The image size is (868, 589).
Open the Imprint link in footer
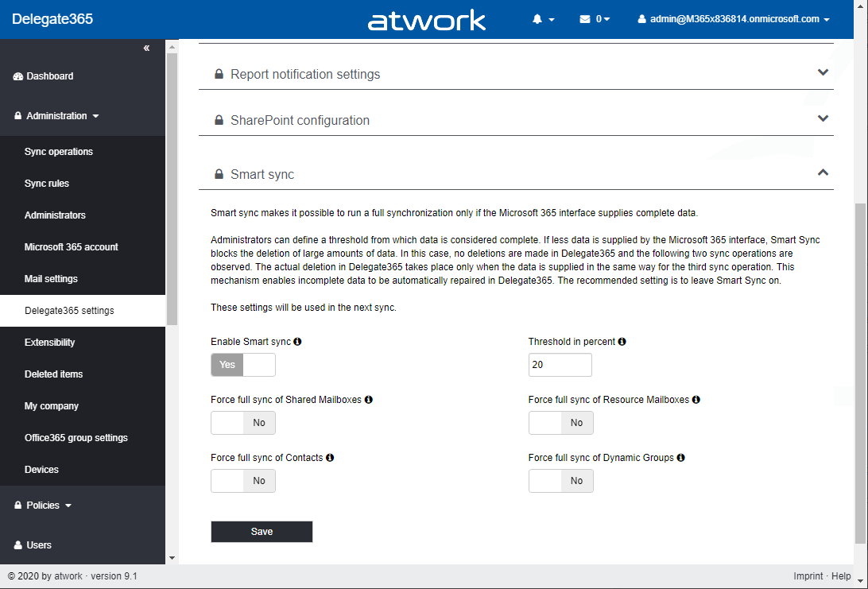[x=807, y=576]
